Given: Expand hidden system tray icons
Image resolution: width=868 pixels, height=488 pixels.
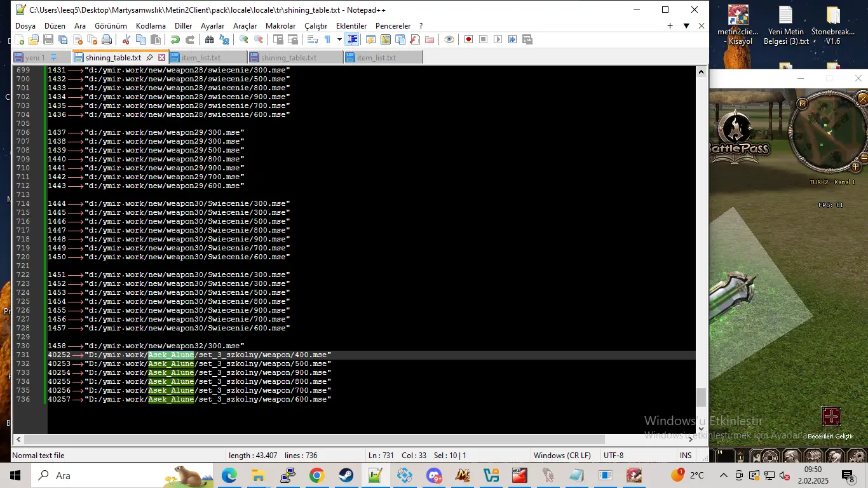Looking at the screenshot, I should pyautogui.click(x=723, y=475).
